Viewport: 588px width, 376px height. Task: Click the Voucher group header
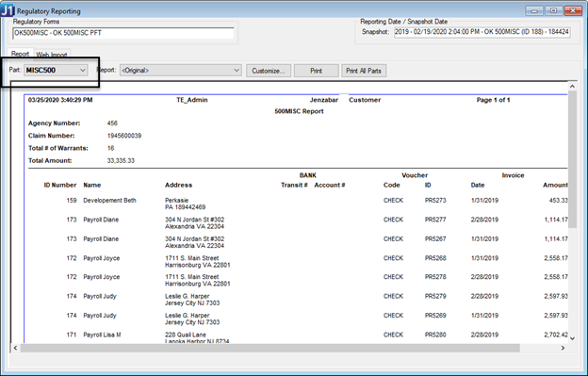(x=415, y=175)
